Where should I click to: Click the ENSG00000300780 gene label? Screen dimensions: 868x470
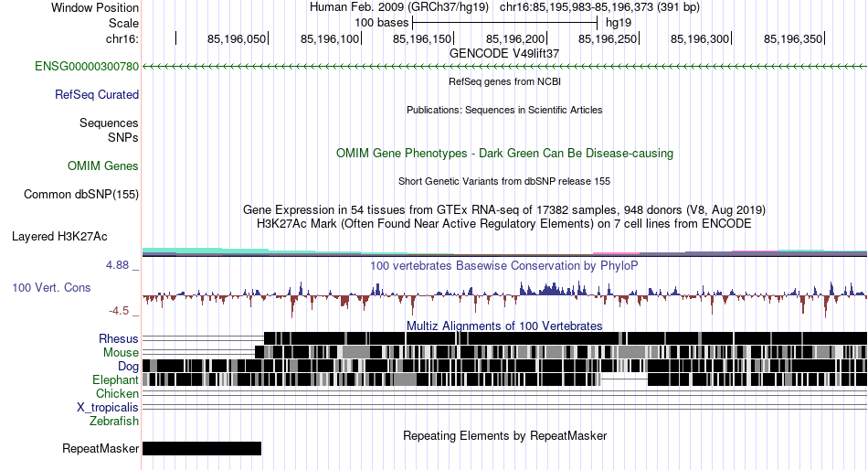tap(87, 67)
